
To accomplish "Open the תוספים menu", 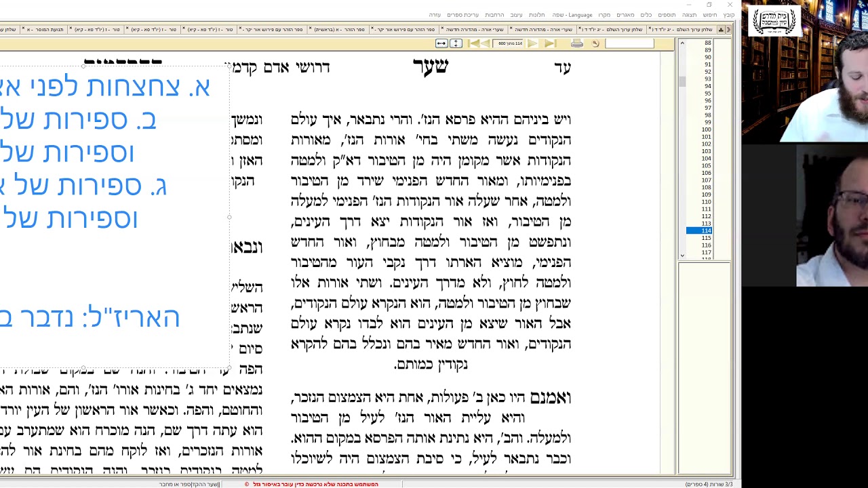I will [x=667, y=15].
